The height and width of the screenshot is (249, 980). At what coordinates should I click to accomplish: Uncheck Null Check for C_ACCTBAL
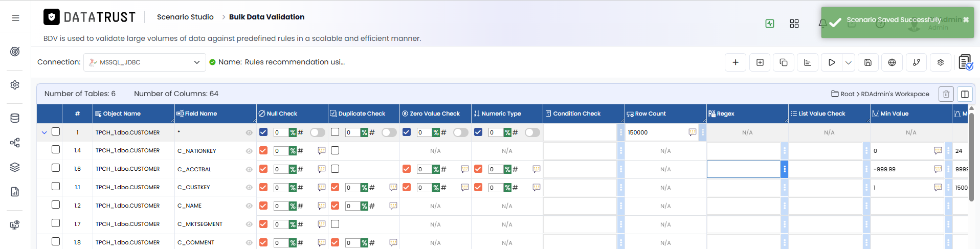pyautogui.click(x=263, y=169)
